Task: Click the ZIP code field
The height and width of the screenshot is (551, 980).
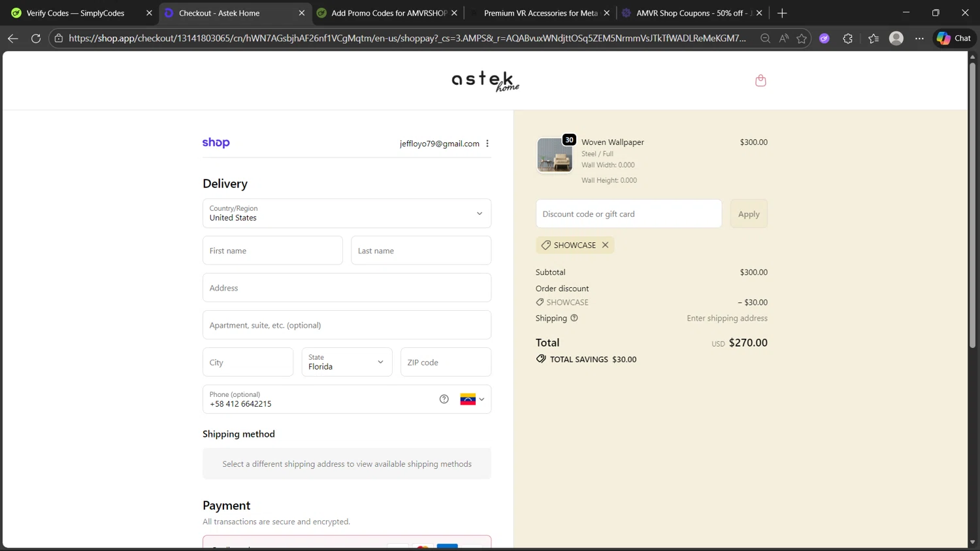Action: [446, 362]
